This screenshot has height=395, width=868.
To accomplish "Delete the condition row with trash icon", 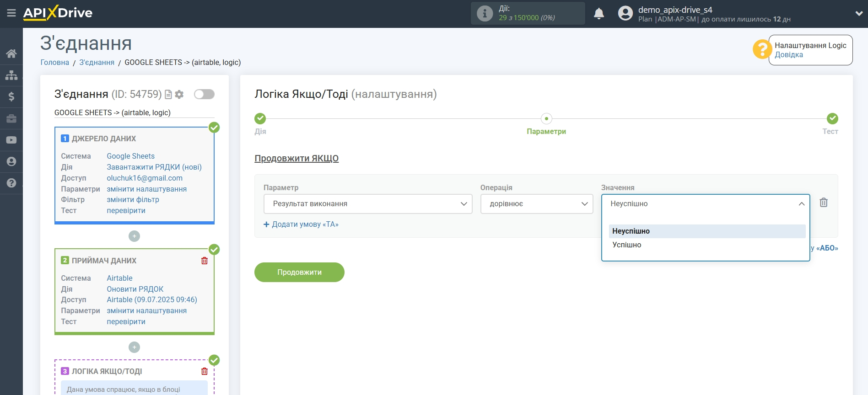I will [824, 203].
